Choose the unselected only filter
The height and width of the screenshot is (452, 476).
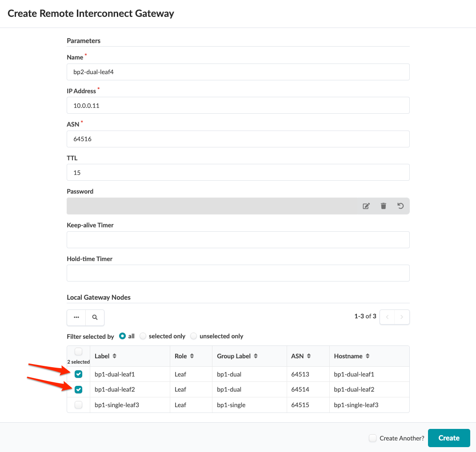[x=194, y=336]
